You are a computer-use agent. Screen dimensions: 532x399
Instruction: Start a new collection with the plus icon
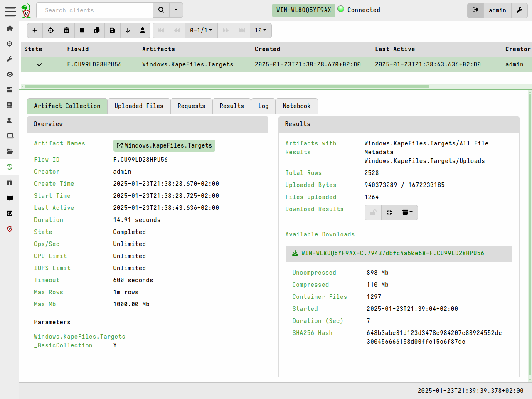(x=35, y=30)
